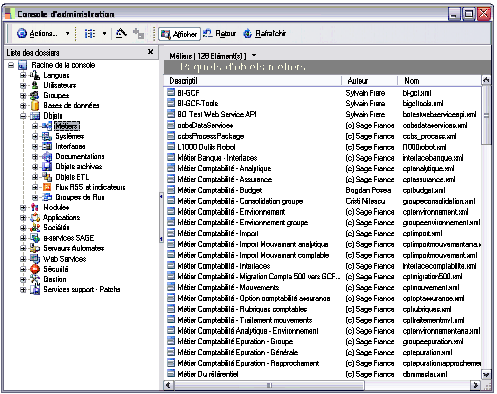Select the Systèmes icon in tree
This screenshot has height=394, width=497.
tap(47, 136)
